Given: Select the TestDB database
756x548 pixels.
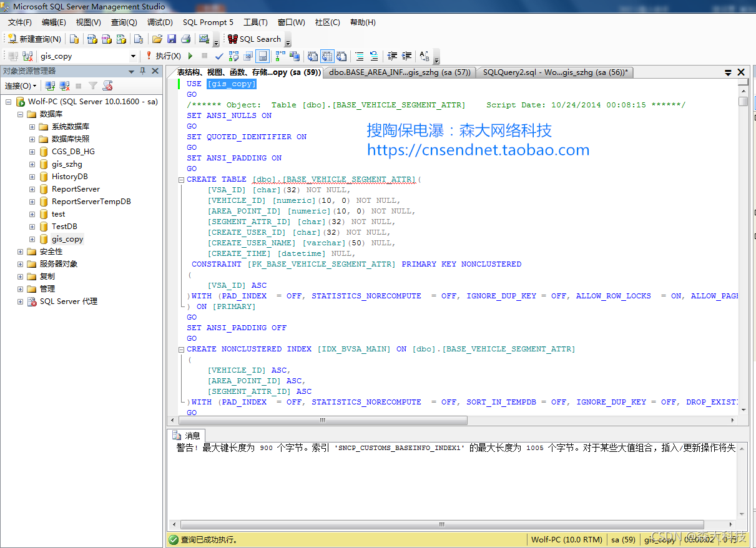Looking at the screenshot, I should coord(64,227).
